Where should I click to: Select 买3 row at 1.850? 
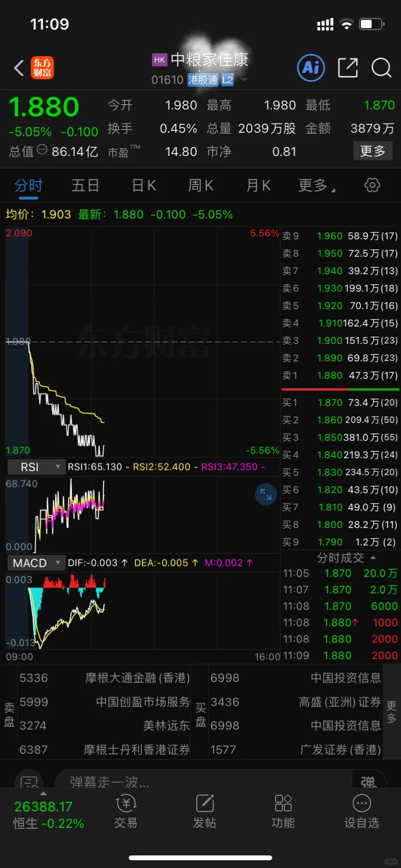340,437
